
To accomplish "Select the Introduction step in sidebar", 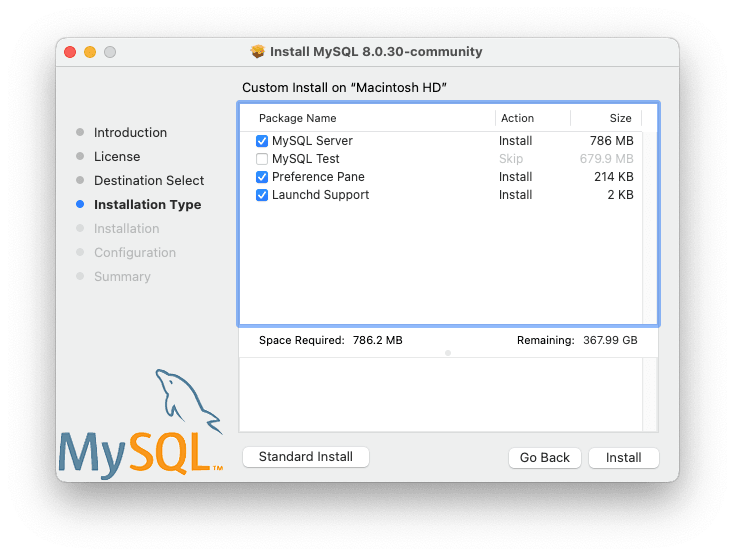I will [130, 133].
